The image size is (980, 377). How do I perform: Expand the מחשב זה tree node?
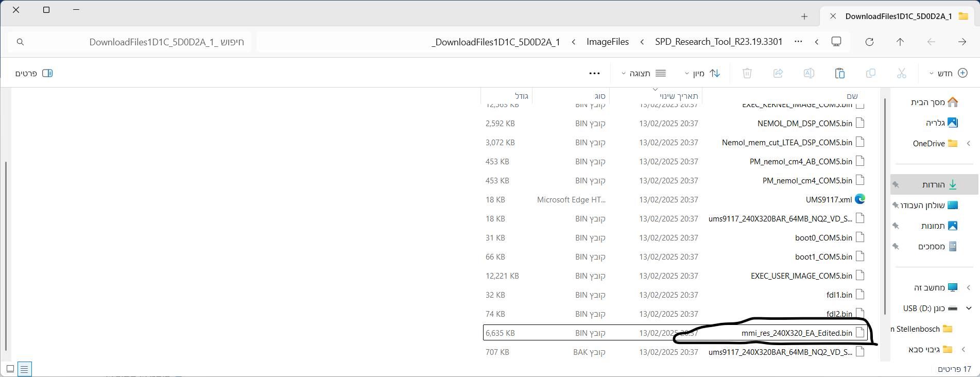point(969,287)
